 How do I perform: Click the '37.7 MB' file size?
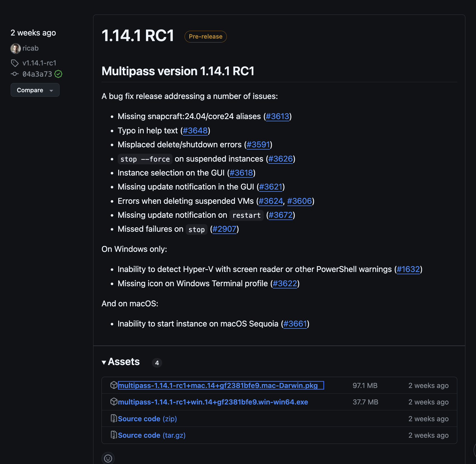tap(365, 402)
